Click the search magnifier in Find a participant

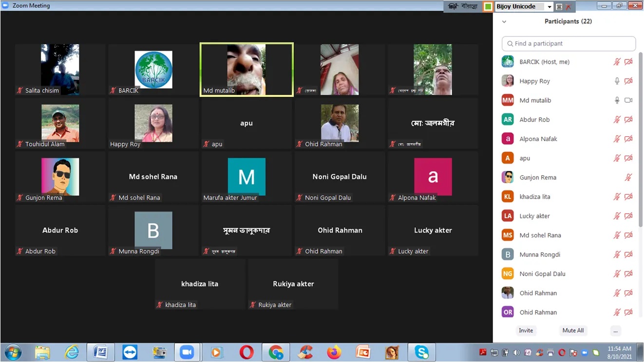point(510,43)
